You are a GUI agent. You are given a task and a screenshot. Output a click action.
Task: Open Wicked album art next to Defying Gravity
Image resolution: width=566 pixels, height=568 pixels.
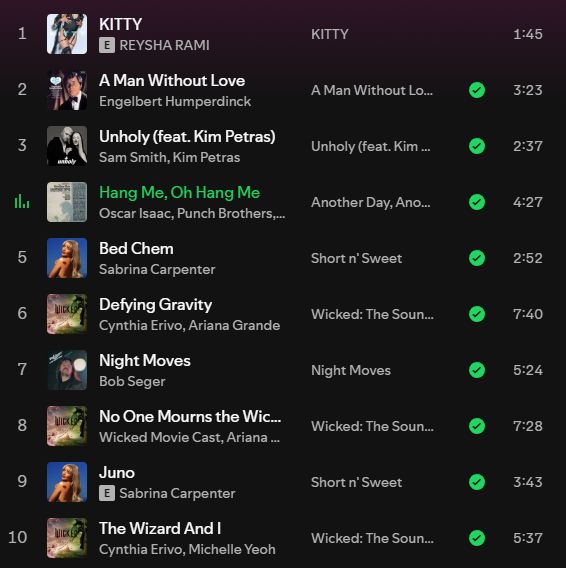[67, 314]
